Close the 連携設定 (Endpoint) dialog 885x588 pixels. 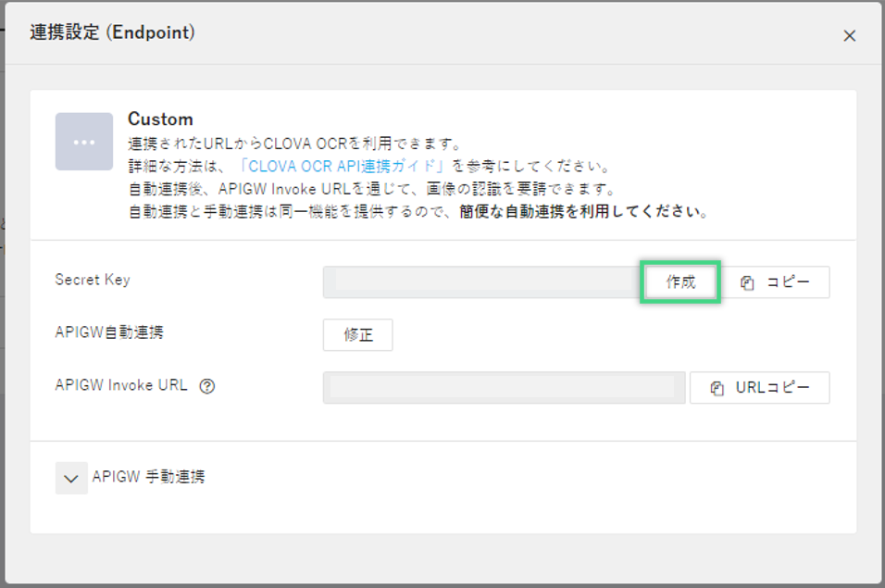(849, 36)
